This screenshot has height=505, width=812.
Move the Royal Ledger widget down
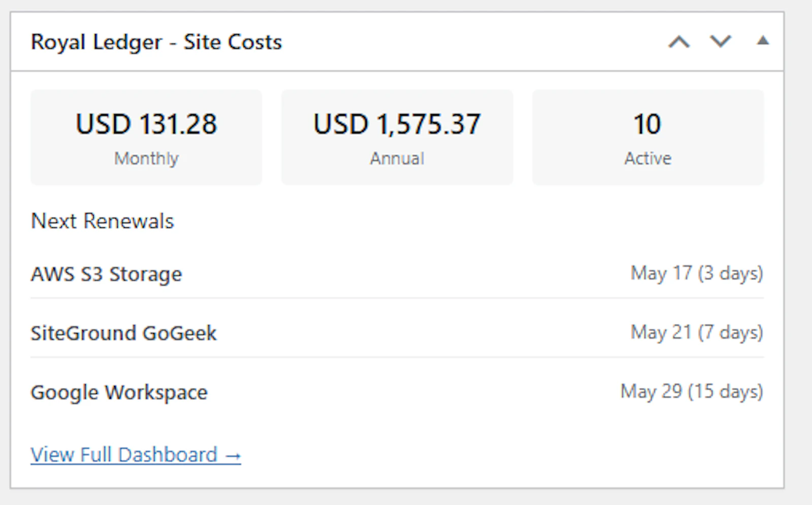pos(720,42)
